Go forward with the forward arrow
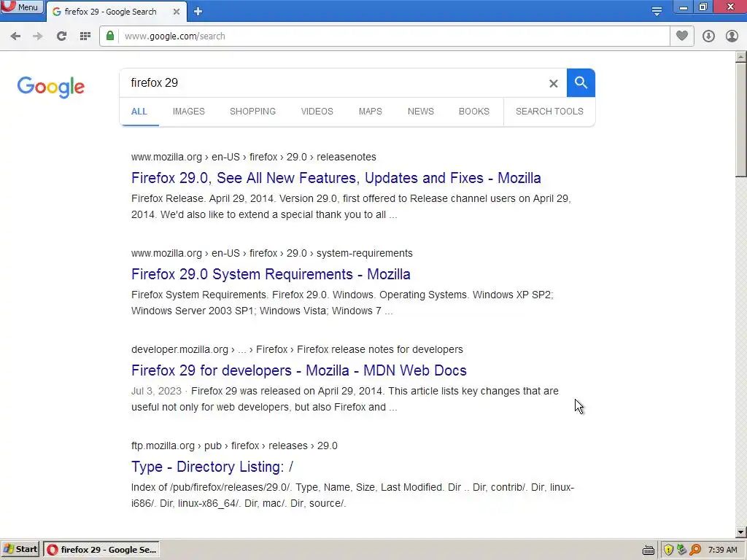The height and width of the screenshot is (560, 747). 38,36
